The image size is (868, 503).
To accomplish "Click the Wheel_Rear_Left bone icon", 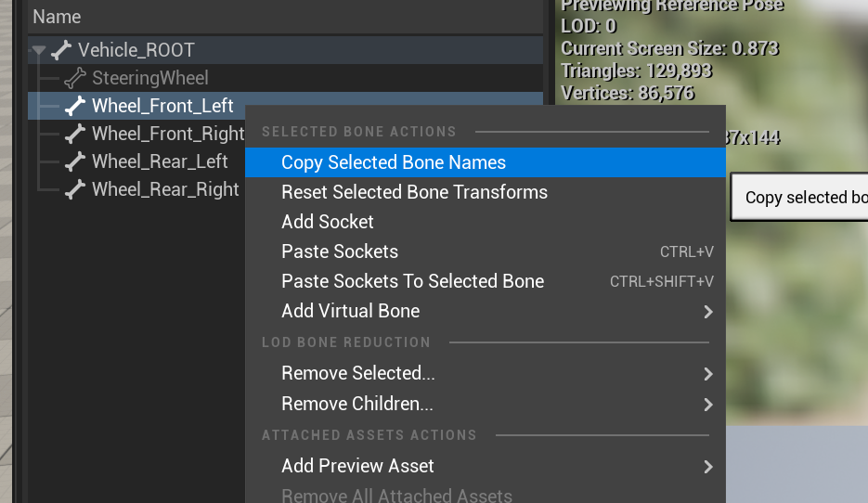I will (75, 161).
